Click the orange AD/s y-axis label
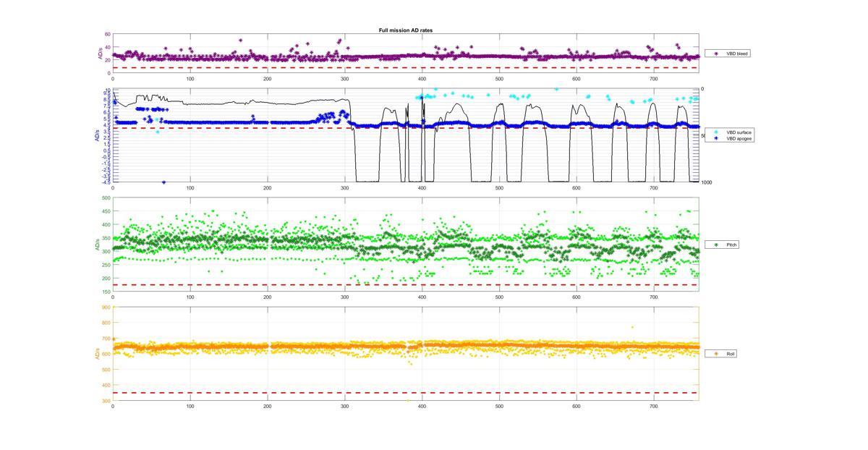The image size is (868, 450). [97, 354]
